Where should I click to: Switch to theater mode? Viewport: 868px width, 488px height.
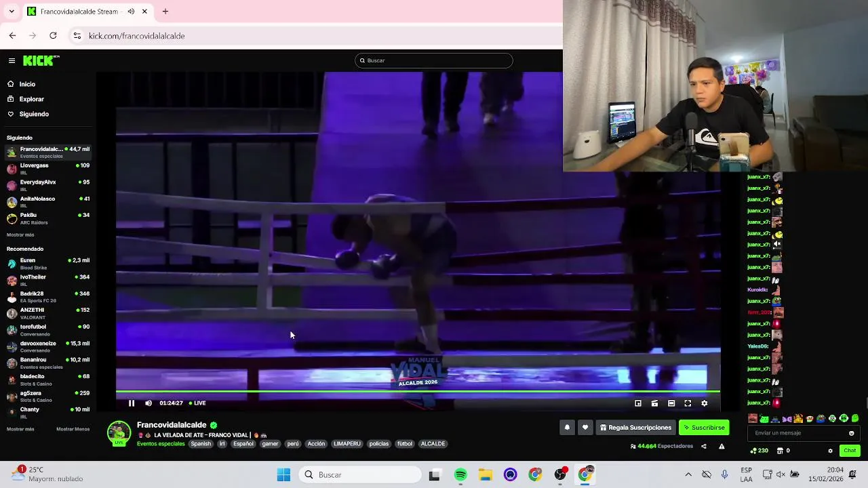(x=671, y=403)
